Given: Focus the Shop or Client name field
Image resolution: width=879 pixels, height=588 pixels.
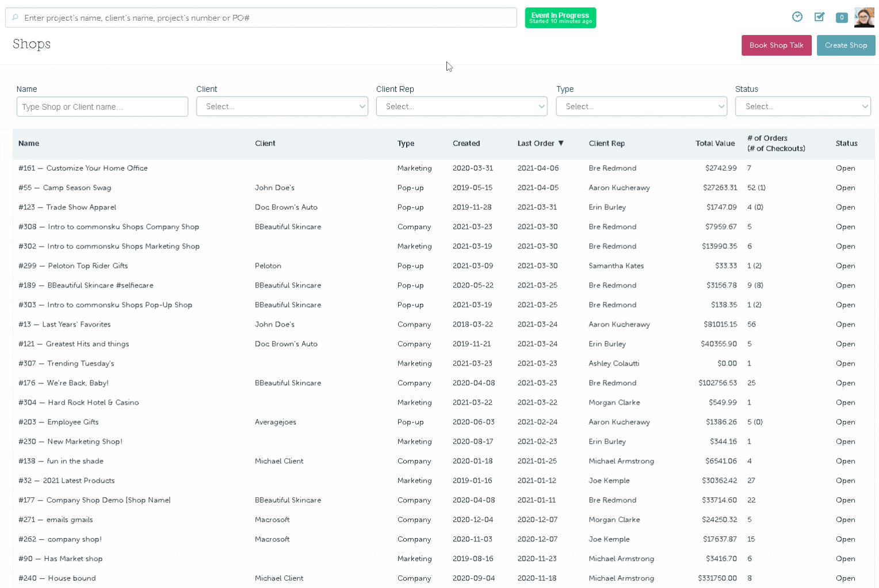Looking at the screenshot, I should coord(102,107).
